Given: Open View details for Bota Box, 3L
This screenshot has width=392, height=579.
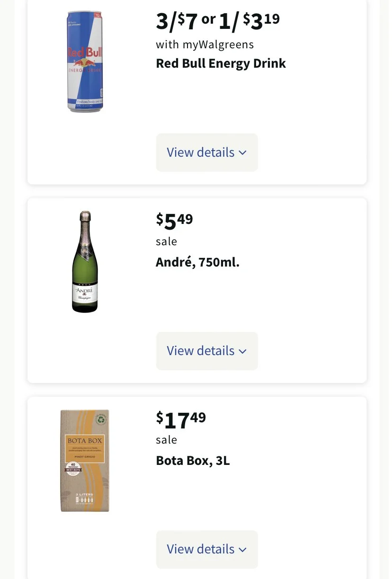Looking at the screenshot, I should (x=207, y=549).
